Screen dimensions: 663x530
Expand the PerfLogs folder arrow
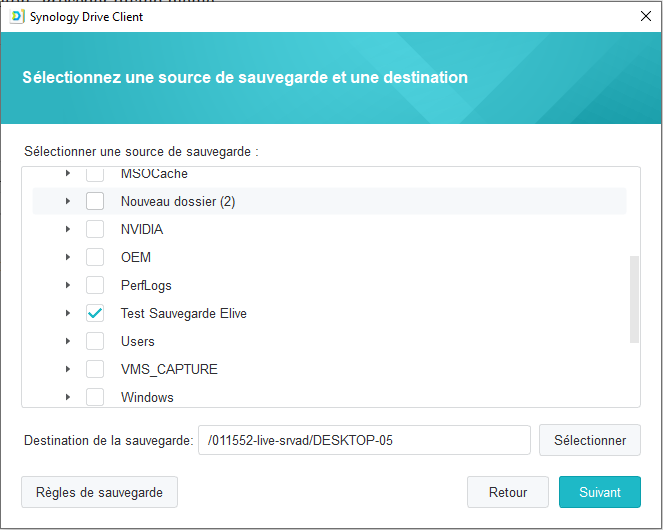coord(68,285)
